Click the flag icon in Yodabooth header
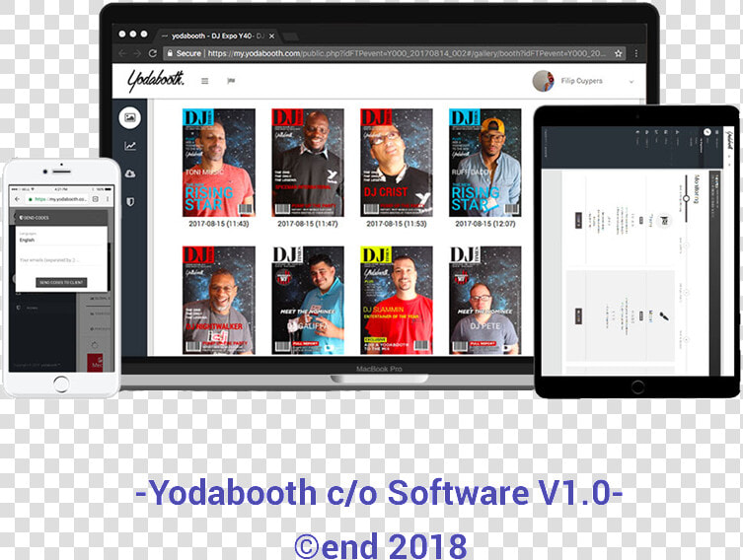743x560 pixels. [x=231, y=81]
